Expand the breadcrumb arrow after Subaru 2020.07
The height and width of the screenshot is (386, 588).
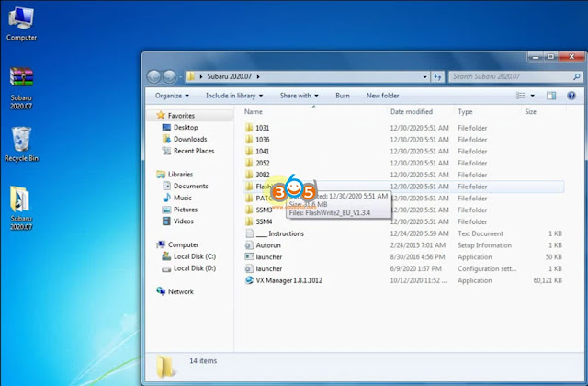[258, 76]
